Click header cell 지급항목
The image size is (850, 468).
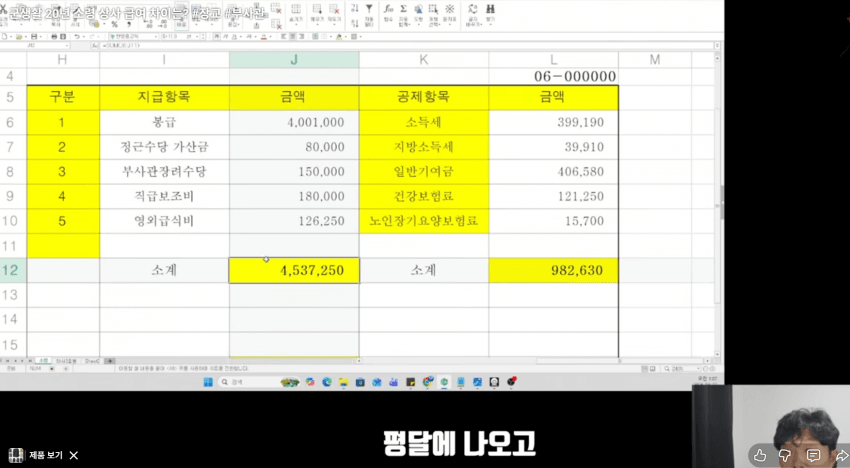click(164, 98)
